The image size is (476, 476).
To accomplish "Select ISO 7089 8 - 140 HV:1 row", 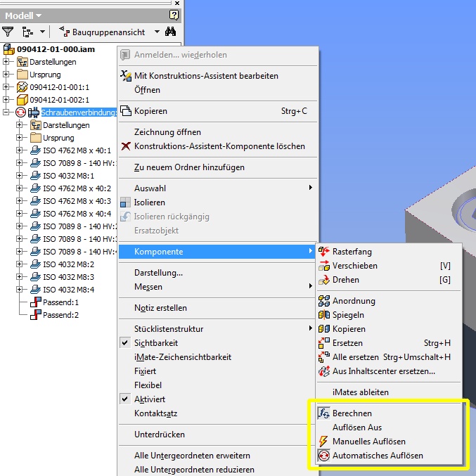I will 79,163.
